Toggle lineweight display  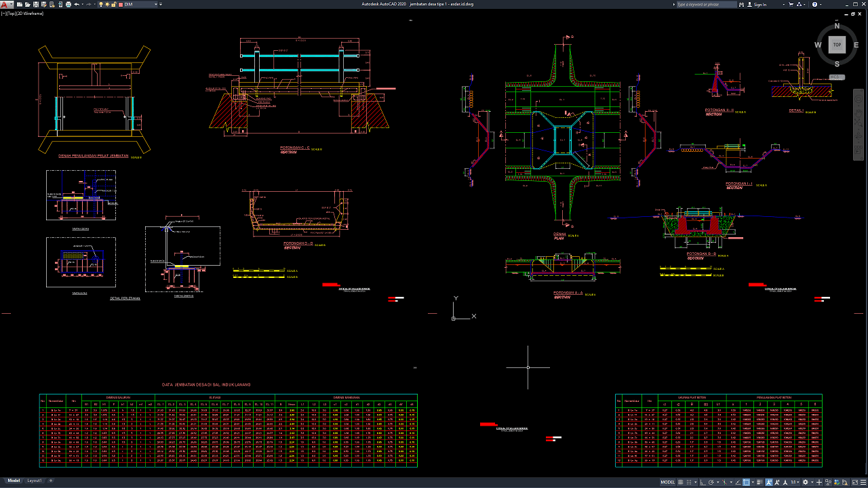click(x=759, y=482)
